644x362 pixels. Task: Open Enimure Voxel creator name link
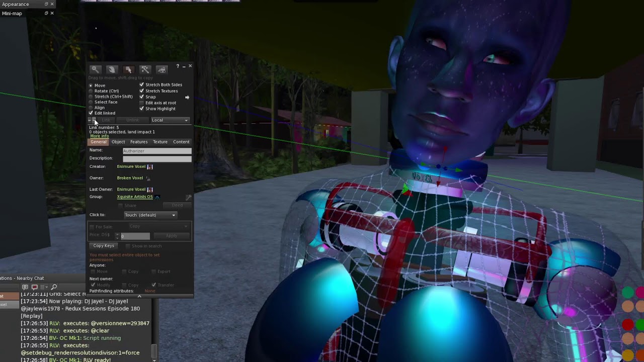point(131,166)
